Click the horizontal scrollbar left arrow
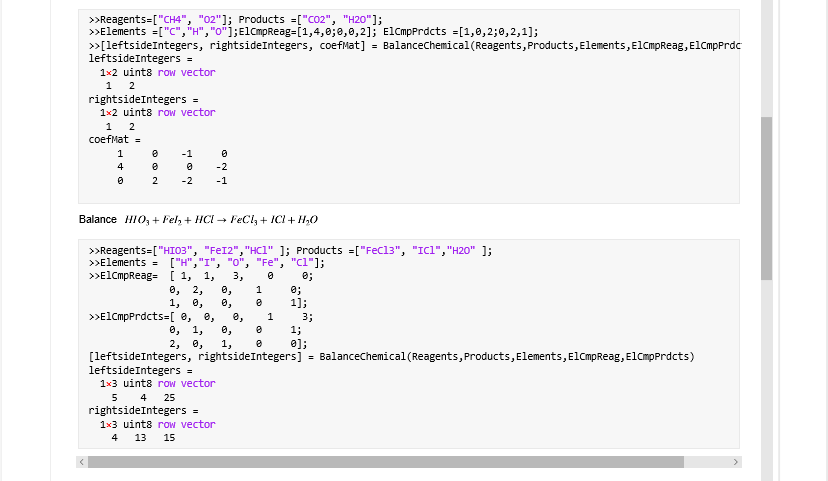The image size is (828, 481). coord(81,462)
